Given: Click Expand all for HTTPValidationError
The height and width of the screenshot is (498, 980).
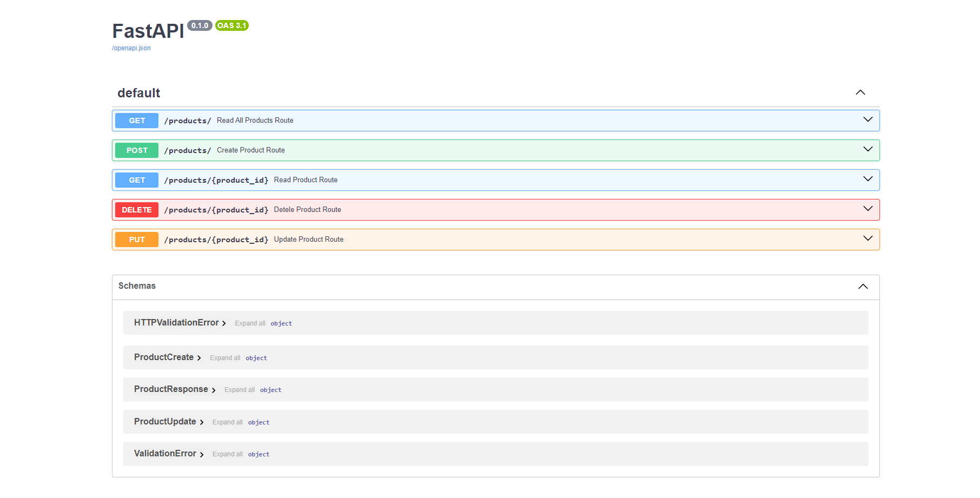Looking at the screenshot, I should 250,323.
